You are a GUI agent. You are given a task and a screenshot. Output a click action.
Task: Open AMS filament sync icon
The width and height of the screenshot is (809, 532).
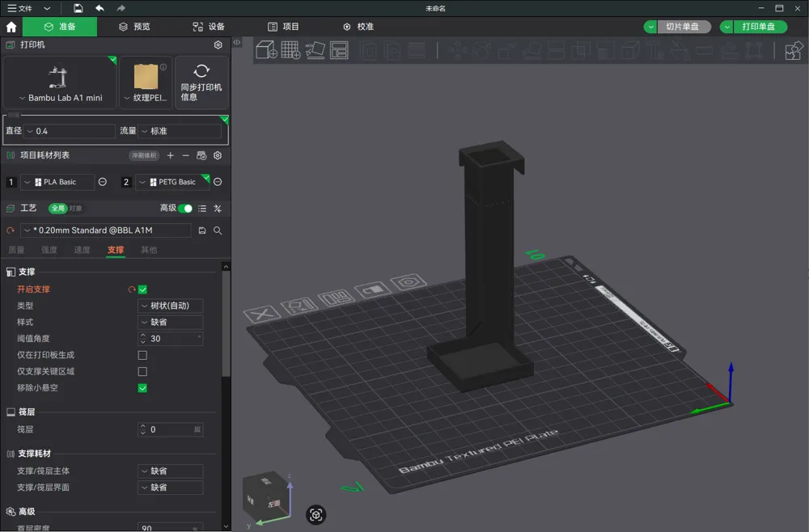pos(201,155)
